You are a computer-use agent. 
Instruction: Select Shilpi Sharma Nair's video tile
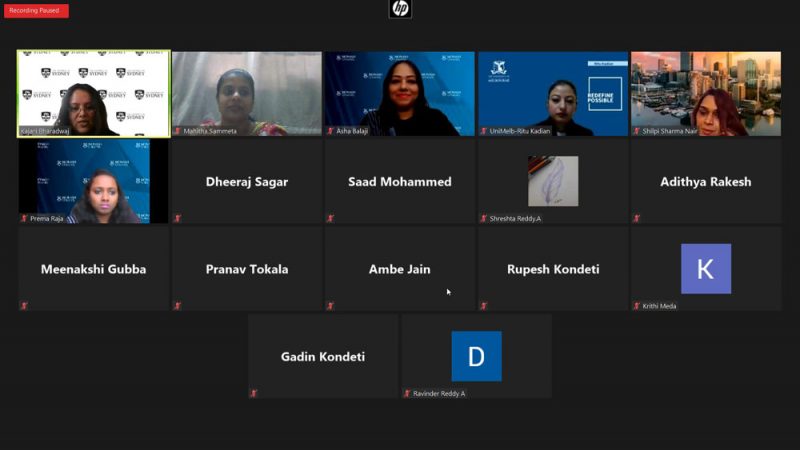pos(706,93)
